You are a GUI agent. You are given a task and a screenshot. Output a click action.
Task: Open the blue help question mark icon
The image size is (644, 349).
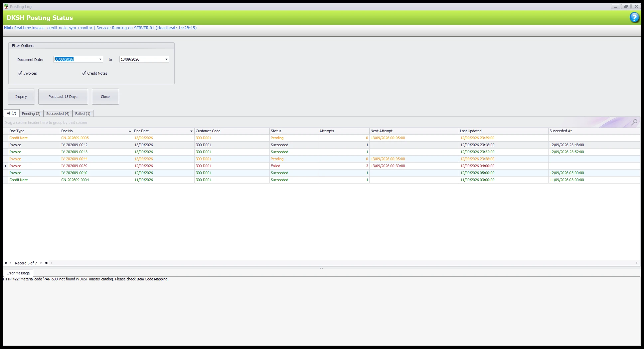click(x=634, y=18)
